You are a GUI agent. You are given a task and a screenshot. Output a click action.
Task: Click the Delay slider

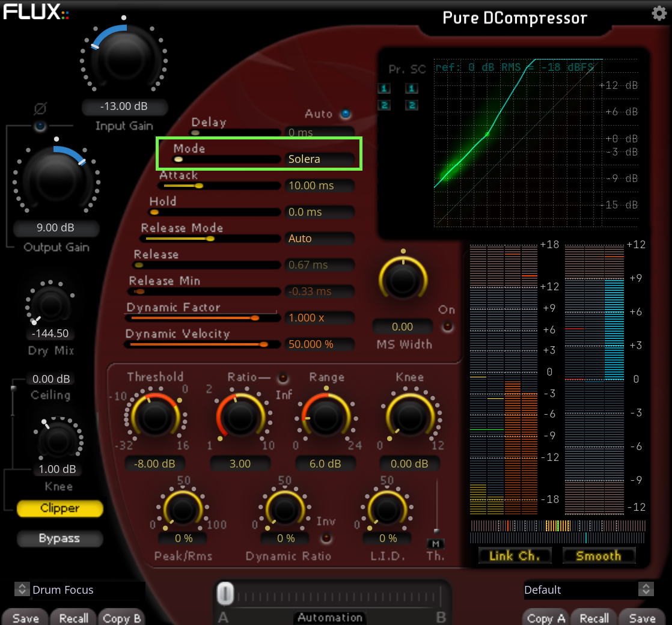235,133
